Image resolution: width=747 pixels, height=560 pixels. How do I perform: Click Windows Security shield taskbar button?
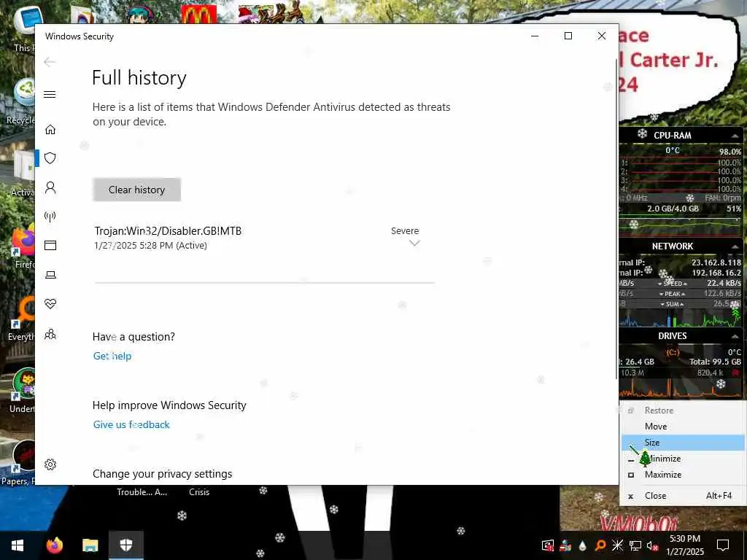pos(125,545)
